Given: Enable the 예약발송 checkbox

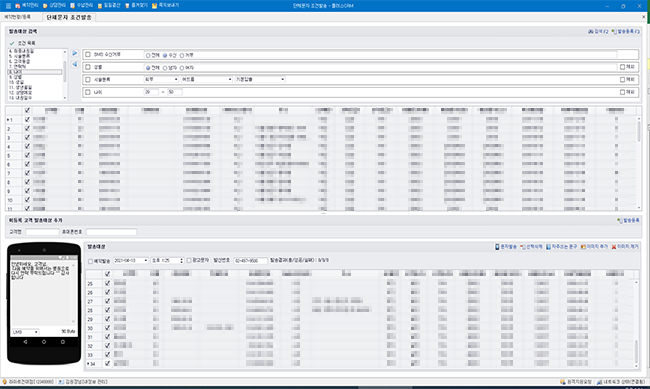Looking at the screenshot, I should 90,261.
